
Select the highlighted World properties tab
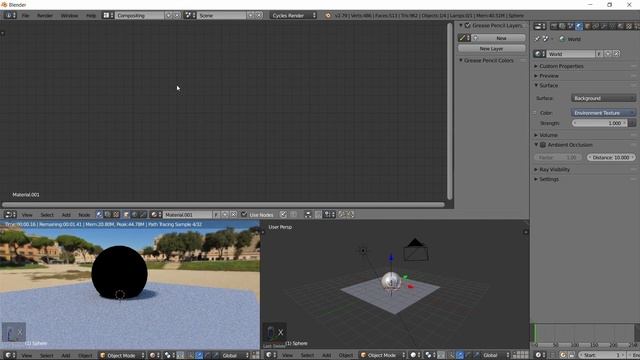(579, 26)
